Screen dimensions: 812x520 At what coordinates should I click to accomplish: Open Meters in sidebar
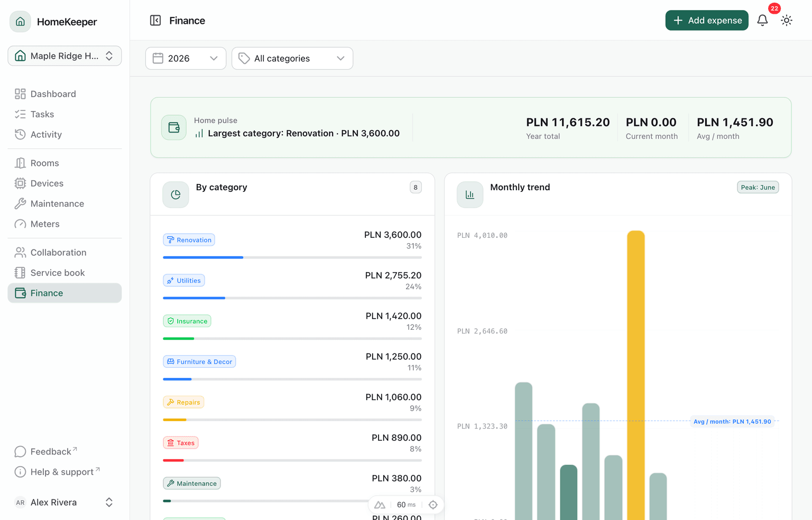(x=64, y=224)
